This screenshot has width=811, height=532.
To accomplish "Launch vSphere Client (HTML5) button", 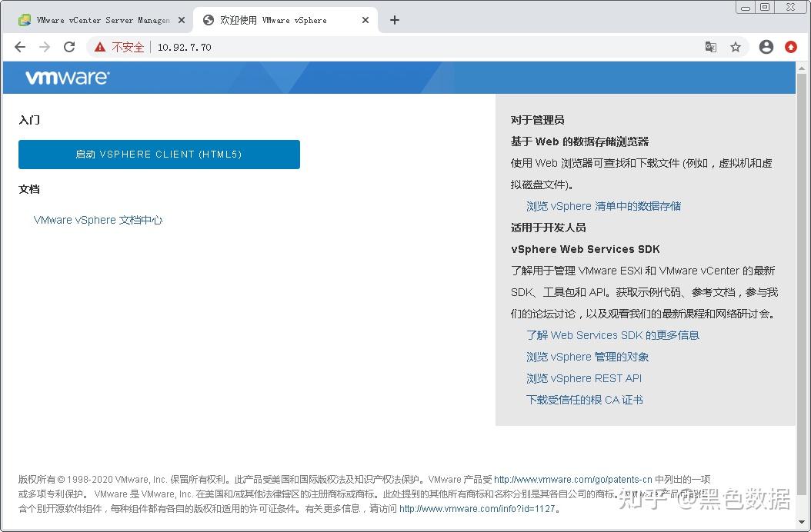I will point(159,154).
